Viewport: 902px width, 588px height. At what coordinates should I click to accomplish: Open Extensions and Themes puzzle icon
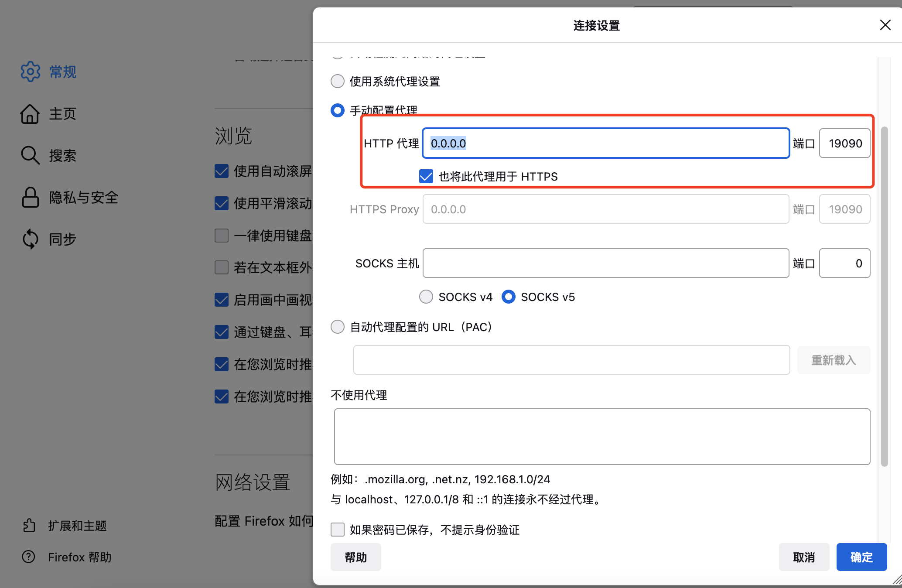(29, 526)
